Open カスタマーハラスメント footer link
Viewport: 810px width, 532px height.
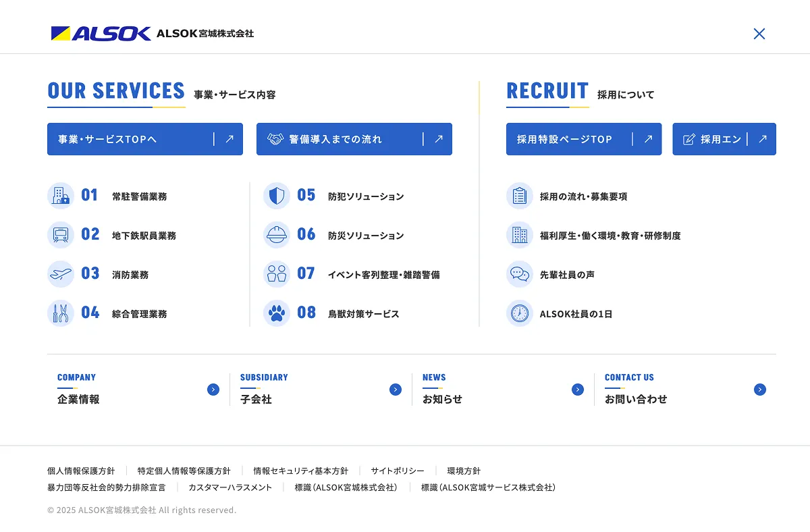[x=230, y=487]
